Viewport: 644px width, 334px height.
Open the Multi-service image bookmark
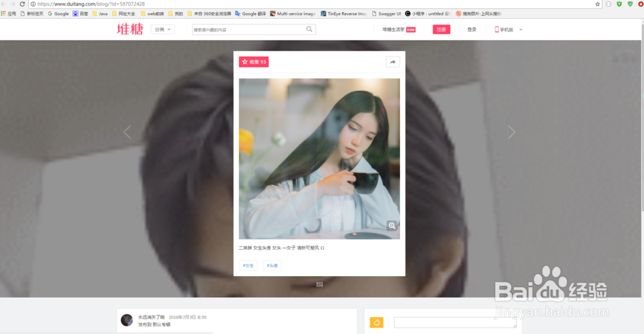(x=293, y=14)
